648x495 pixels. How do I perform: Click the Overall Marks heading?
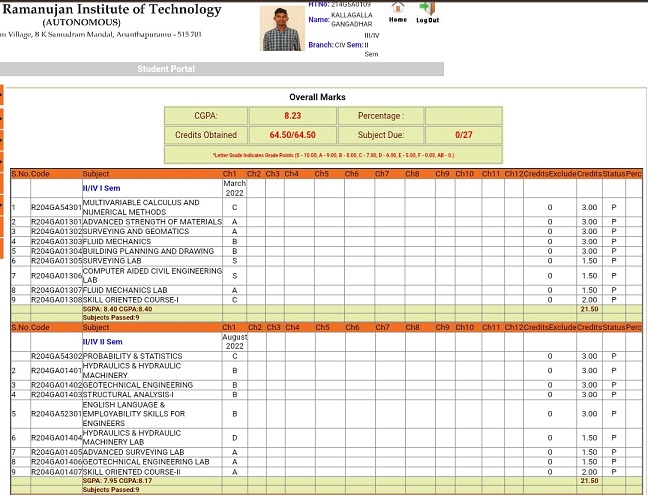coord(317,97)
